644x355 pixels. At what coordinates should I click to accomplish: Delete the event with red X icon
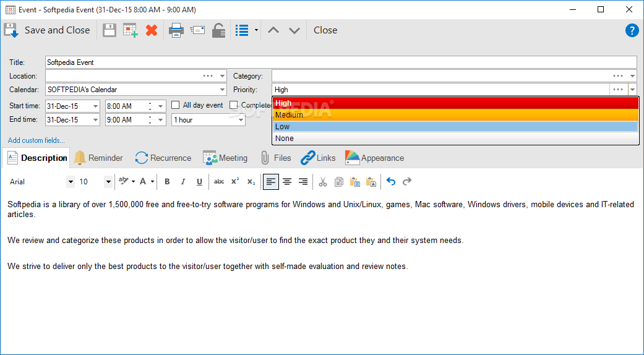[x=152, y=30]
